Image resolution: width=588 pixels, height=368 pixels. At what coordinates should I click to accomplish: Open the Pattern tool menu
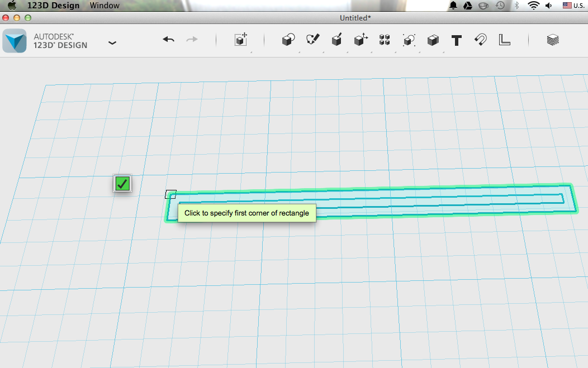385,40
